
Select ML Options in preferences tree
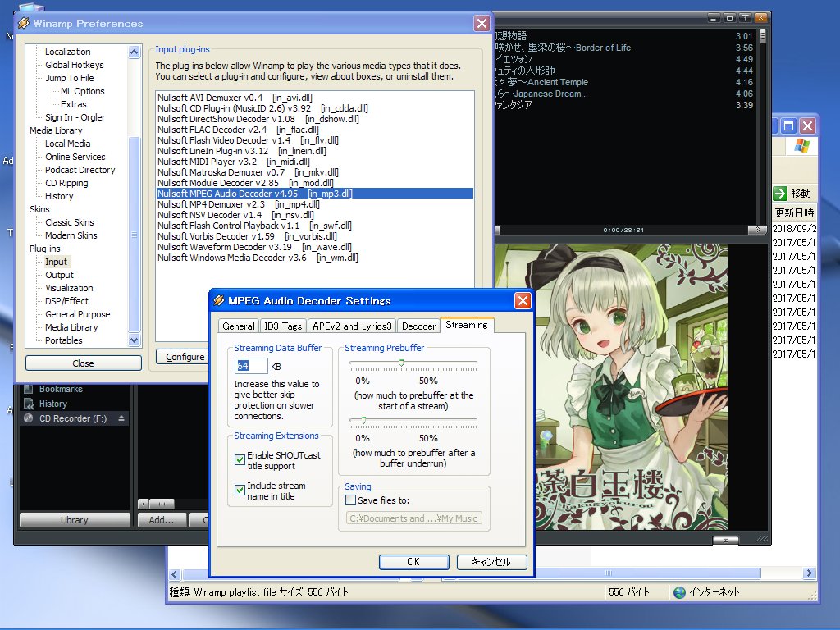point(83,91)
